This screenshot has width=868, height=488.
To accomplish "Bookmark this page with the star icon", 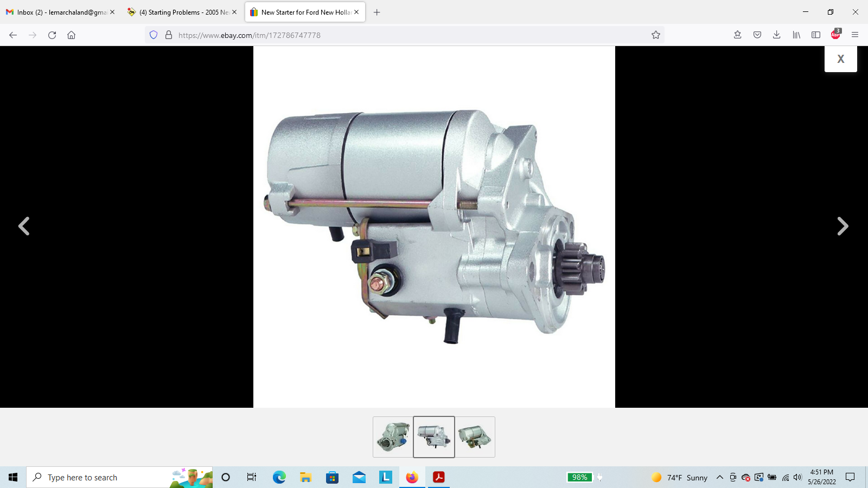I will pos(655,35).
